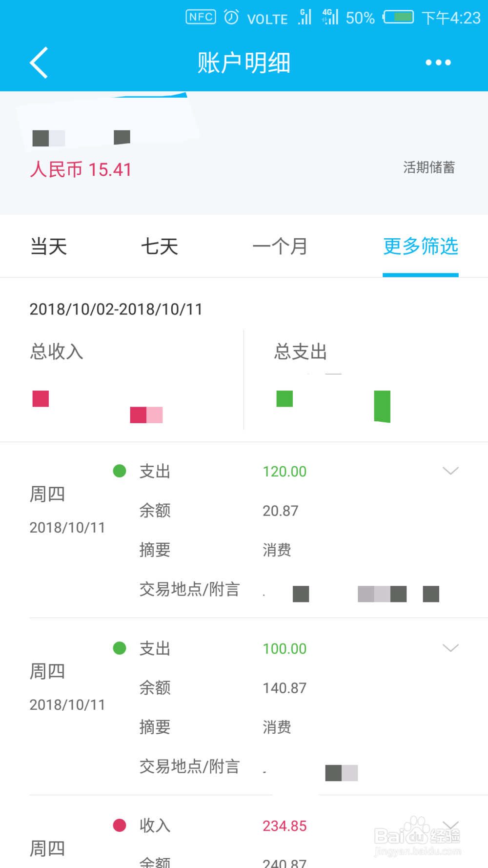Image resolution: width=488 pixels, height=868 pixels.
Task: Switch to the 一个月 tab
Action: point(280,247)
